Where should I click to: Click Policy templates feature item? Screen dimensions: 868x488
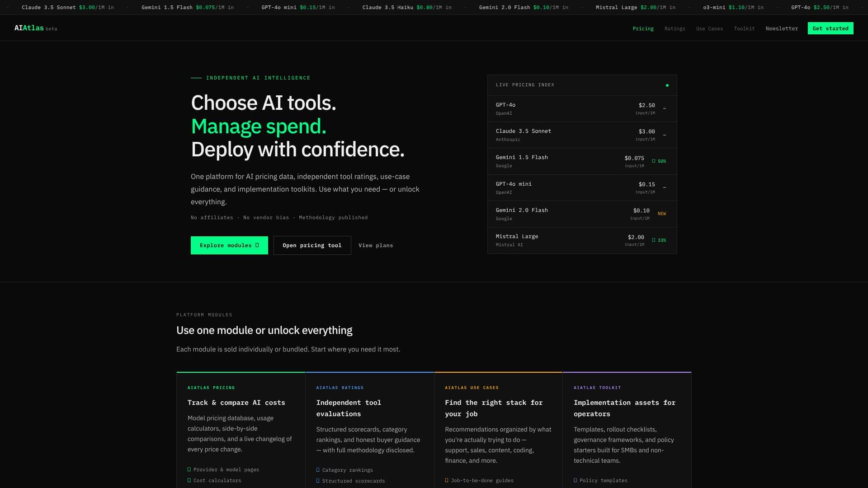coord(600,480)
